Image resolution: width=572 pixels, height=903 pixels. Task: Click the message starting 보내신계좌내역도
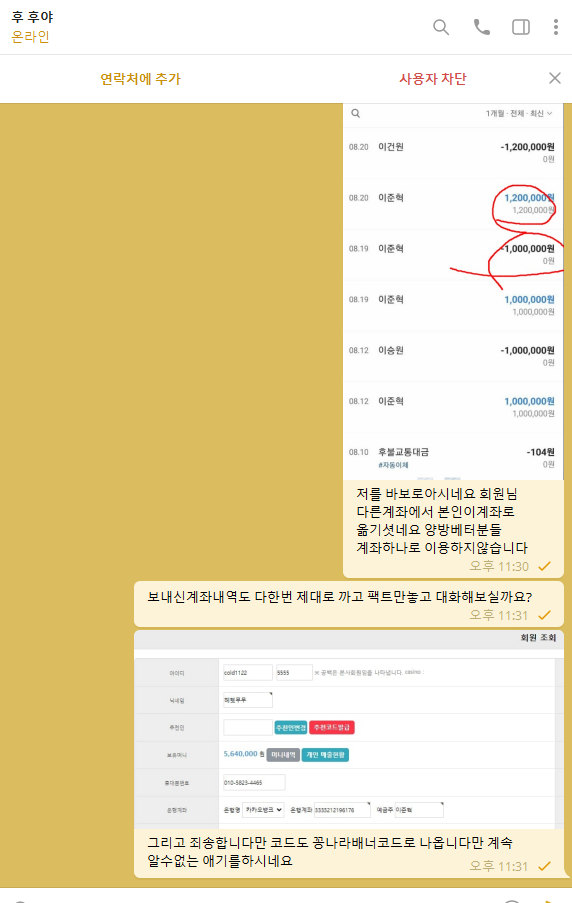tap(340, 597)
